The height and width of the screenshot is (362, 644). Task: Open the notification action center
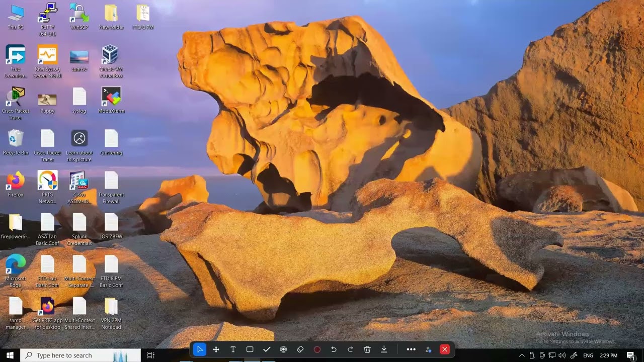coord(631,355)
